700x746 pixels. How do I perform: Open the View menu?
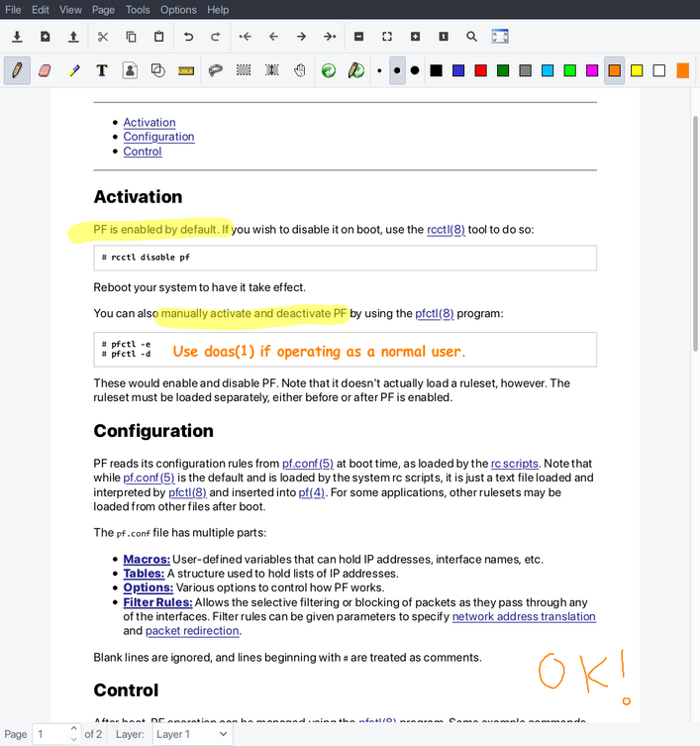[x=70, y=10]
